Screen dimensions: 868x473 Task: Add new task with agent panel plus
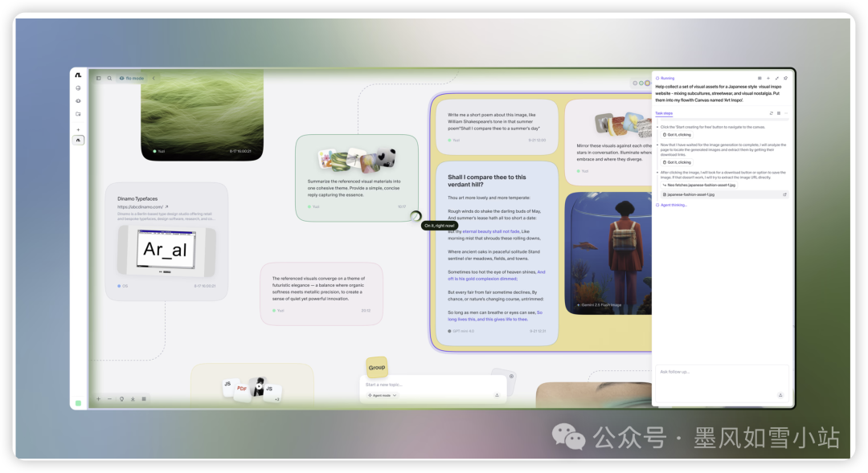[x=768, y=78]
